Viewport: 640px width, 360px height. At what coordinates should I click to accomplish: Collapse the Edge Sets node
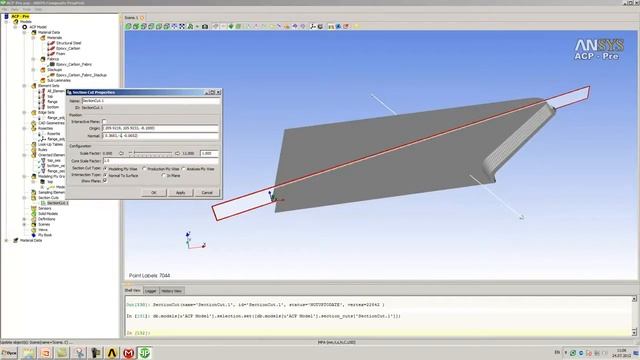[24, 112]
